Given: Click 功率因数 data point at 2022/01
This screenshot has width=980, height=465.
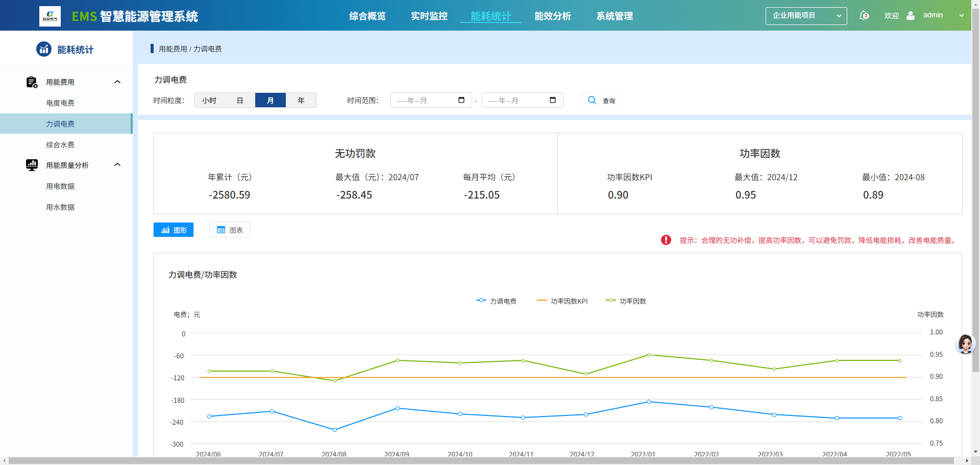Looking at the screenshot, I should coord(649,355).
